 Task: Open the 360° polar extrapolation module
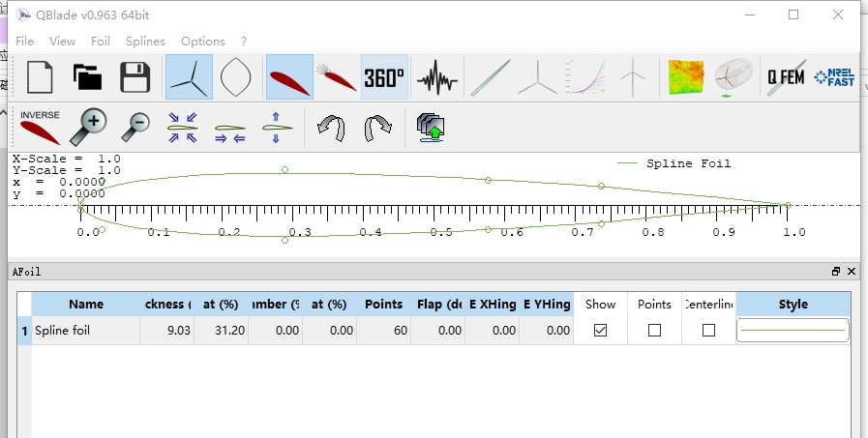tap(384, 77)
